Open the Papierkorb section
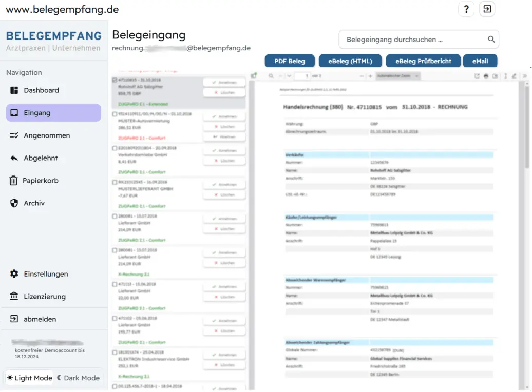The image size is (532, 392). click(53, 181)
